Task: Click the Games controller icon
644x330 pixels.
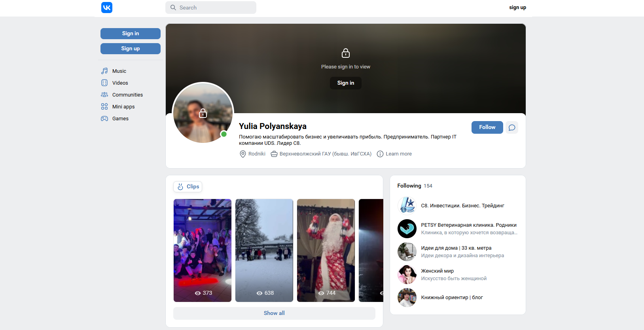Action: coord(104,119)
